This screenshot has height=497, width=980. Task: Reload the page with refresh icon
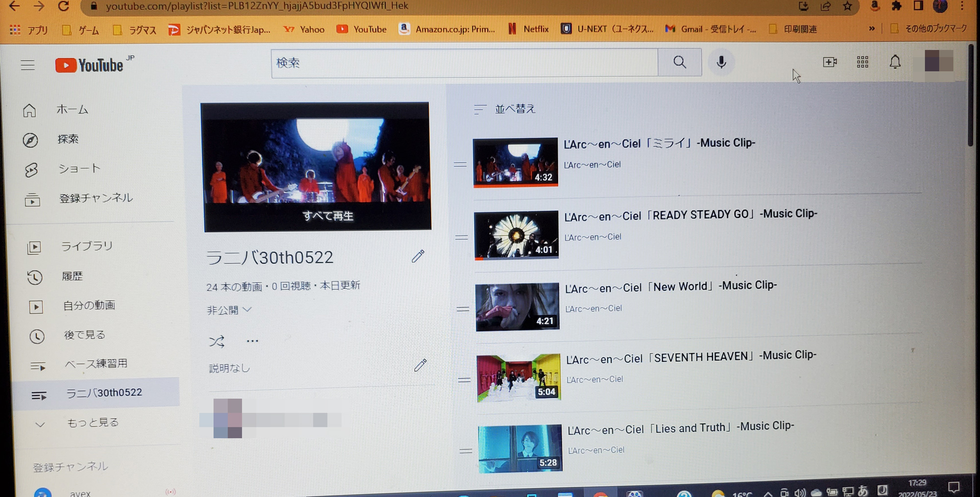pyautogui.click(x=63, y=6)
